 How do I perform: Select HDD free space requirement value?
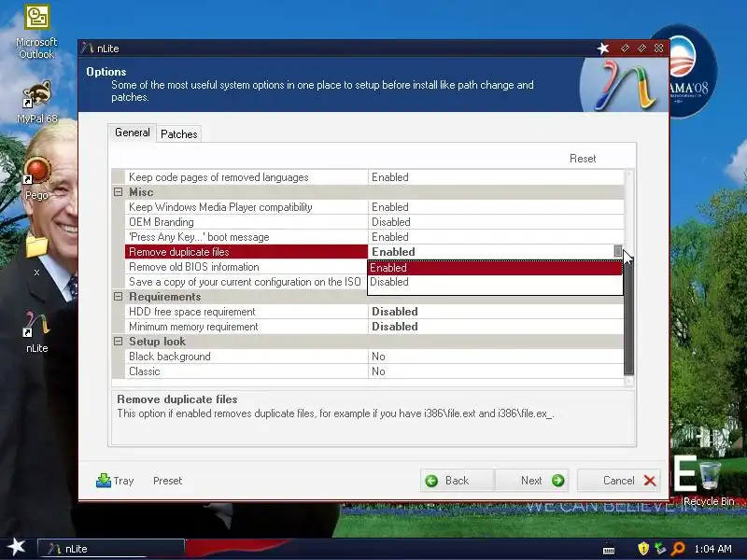[496, 312]
